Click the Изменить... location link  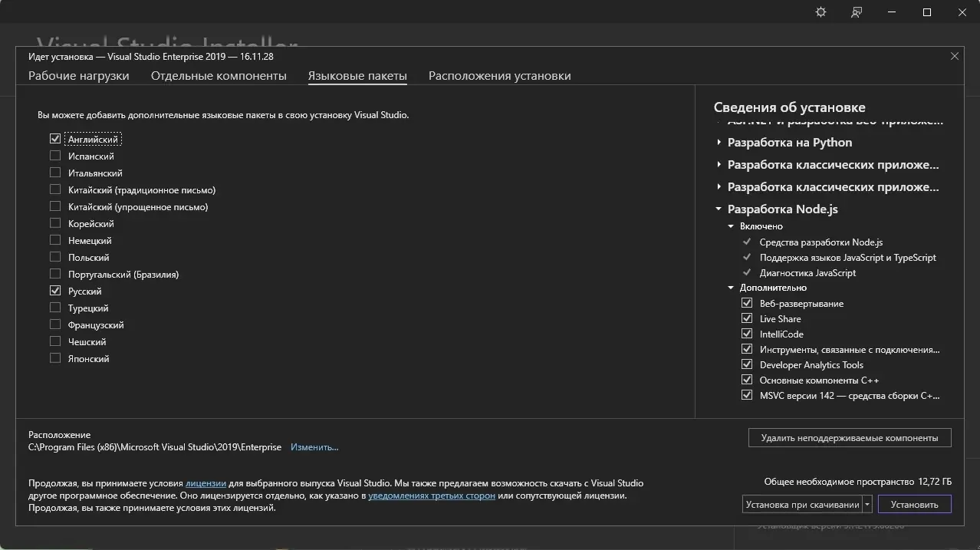click(x=314, y=447)
